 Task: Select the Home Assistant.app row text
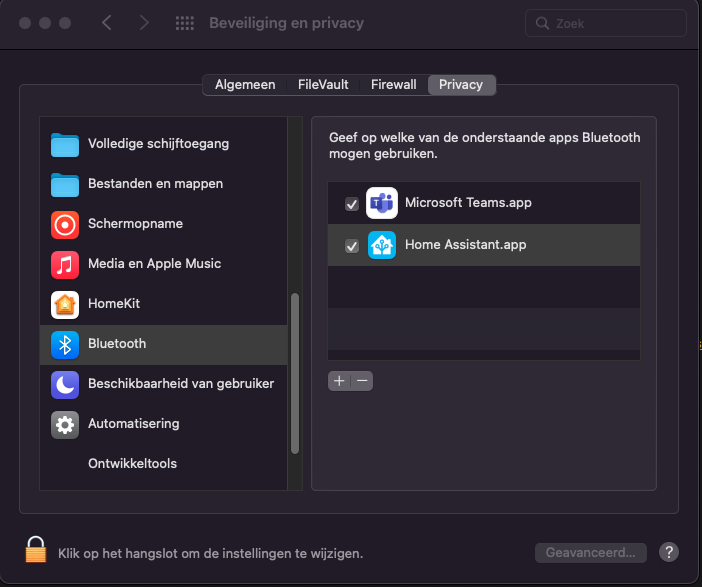(466, 245)
